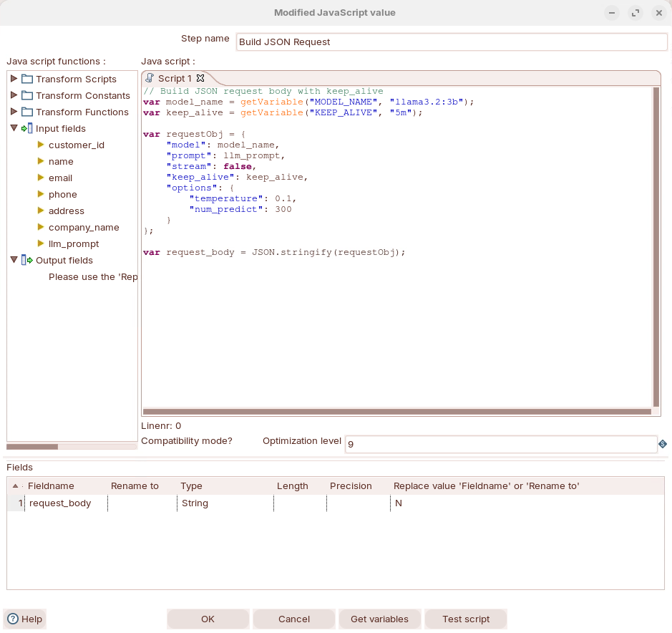Click the Fieldname column header
Image resolution: width=672 pixels, height=633 pixels.
(x=51, y=485)
